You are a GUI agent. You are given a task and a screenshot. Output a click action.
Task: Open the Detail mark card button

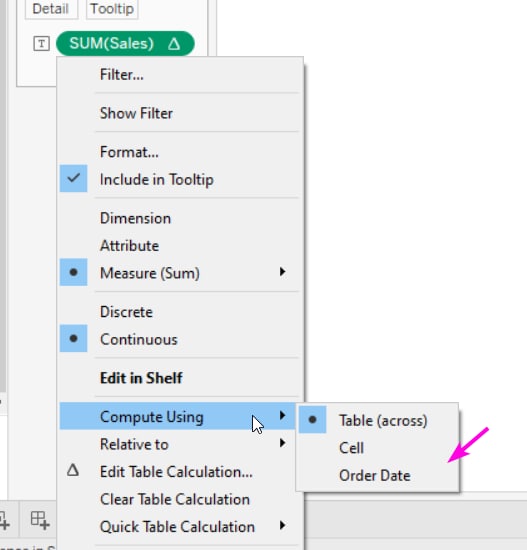click(51, 9)
